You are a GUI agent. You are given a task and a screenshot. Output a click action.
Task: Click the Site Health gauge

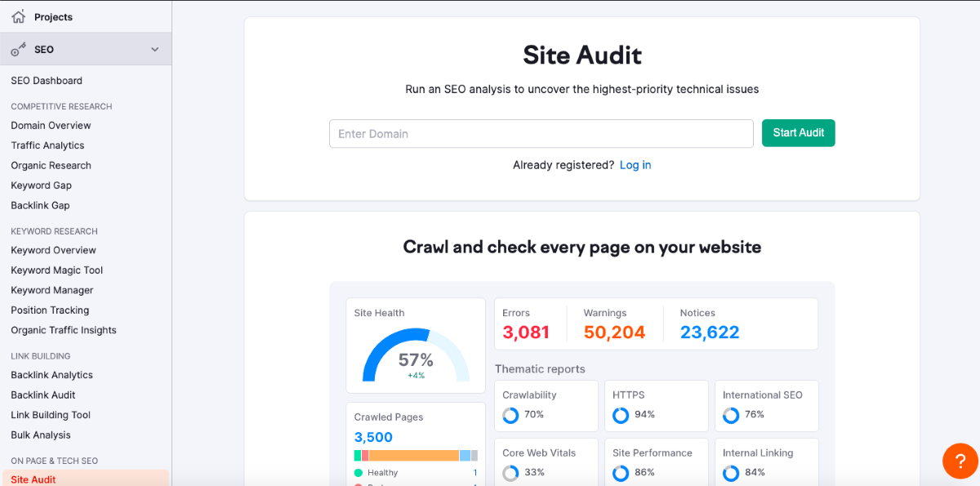416,355
